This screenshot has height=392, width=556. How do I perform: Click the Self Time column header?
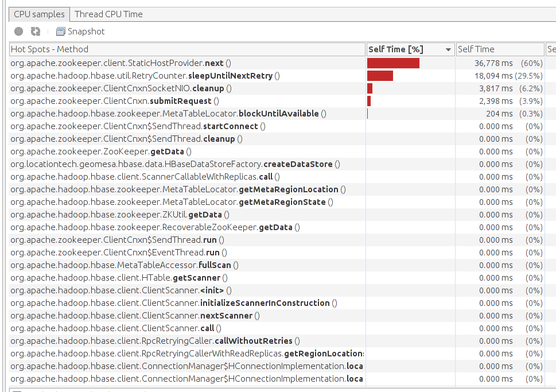tap(499, 49)
